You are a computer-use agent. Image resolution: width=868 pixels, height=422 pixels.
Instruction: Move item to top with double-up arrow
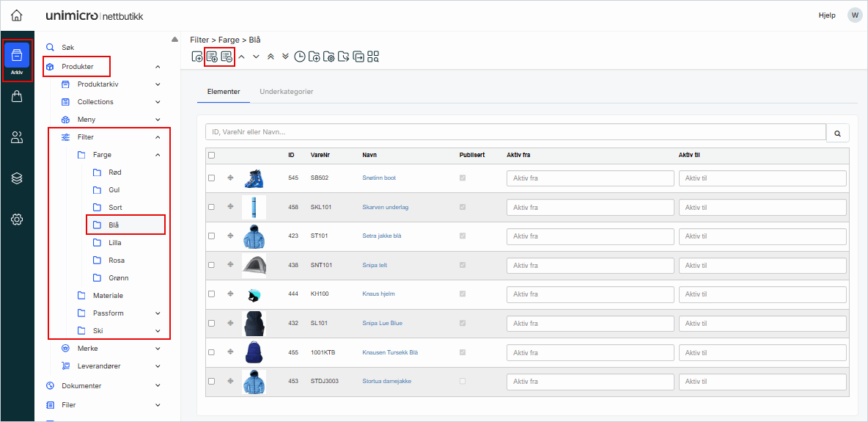point(271,57)
